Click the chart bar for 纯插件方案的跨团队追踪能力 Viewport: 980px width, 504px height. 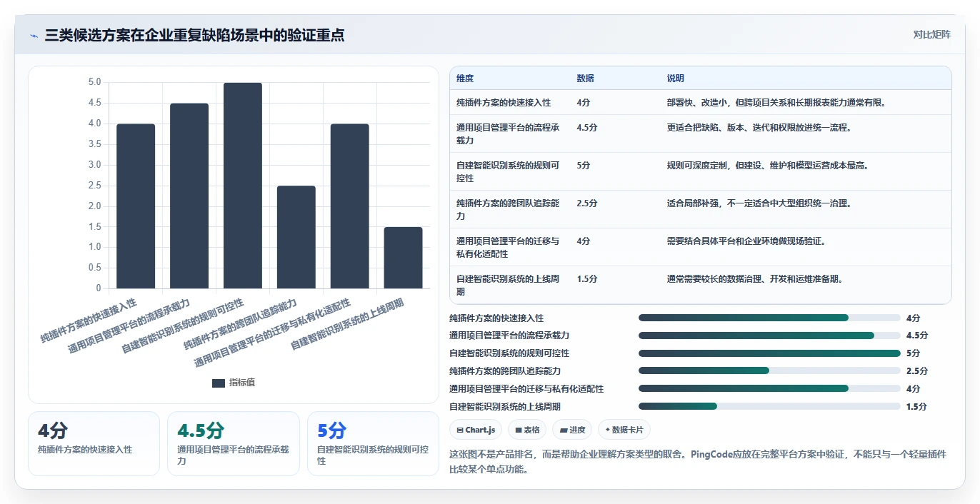(x=296, y=237)
